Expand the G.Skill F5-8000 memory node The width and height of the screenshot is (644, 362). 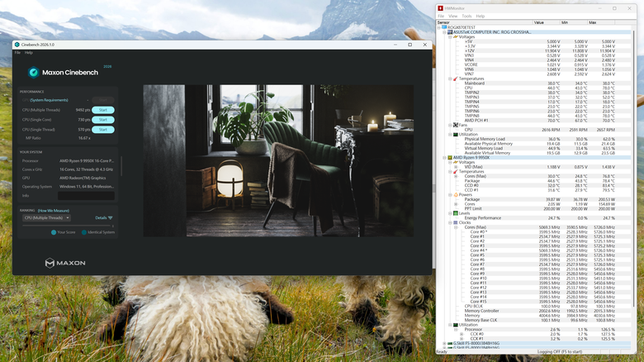pos(444,343)
